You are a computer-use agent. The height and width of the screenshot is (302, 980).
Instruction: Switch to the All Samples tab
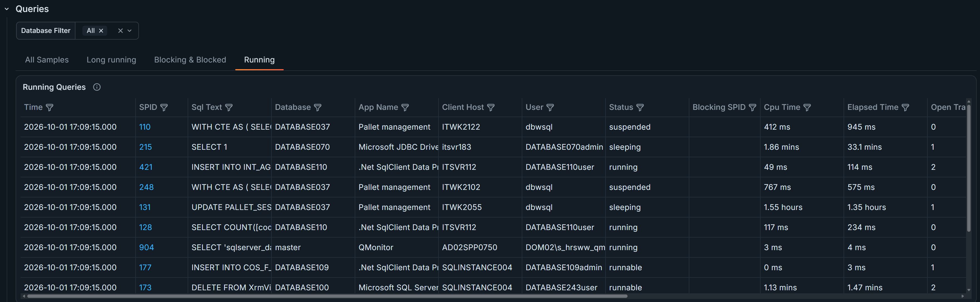tap(47, 60)
